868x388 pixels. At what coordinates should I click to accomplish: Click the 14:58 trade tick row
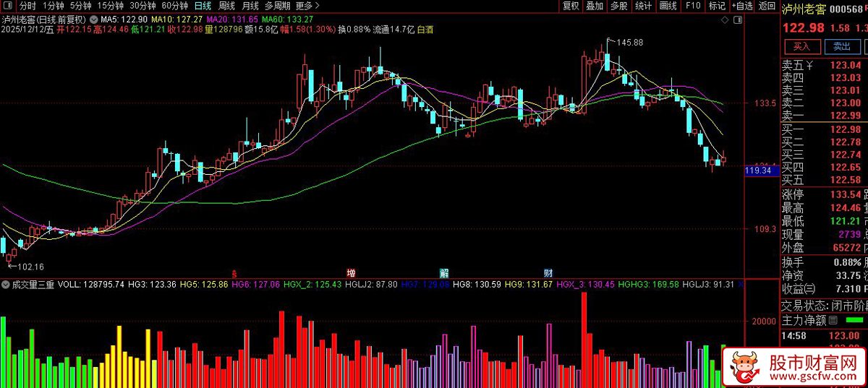(825, 336)
